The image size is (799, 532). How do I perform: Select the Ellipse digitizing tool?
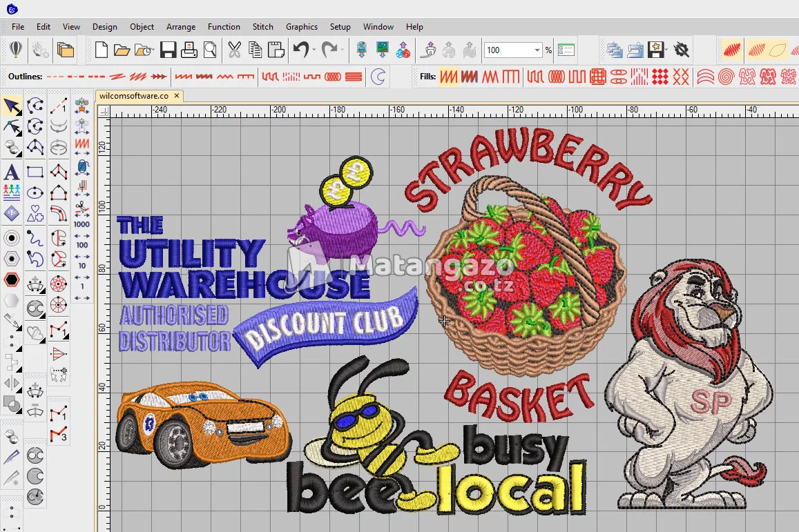[34, 192]
